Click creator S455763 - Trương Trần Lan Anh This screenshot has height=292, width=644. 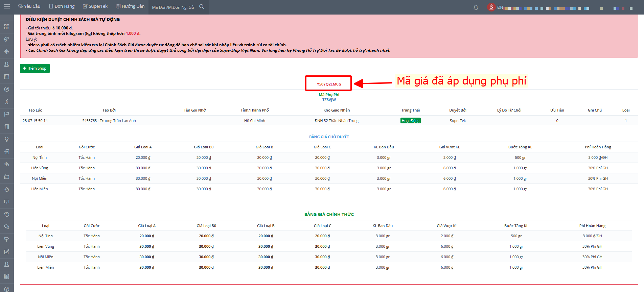[x=109, y=121]
